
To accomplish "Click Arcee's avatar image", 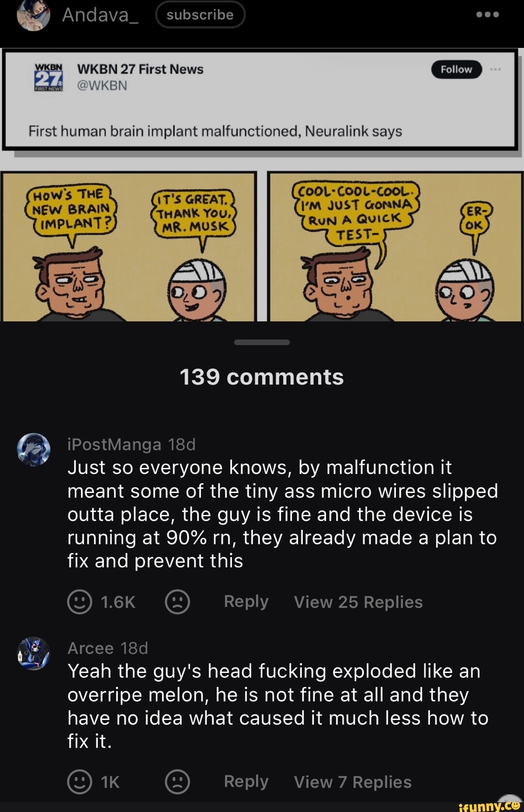I will [x=34, y=654].
